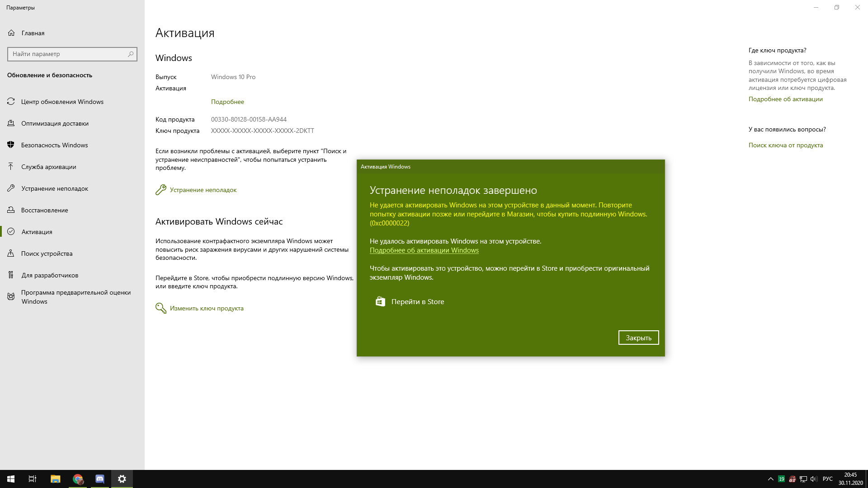The image size is (868, 488).
Task: Open Подробнее об активации link on right
Action: click(x=786, y=99)
